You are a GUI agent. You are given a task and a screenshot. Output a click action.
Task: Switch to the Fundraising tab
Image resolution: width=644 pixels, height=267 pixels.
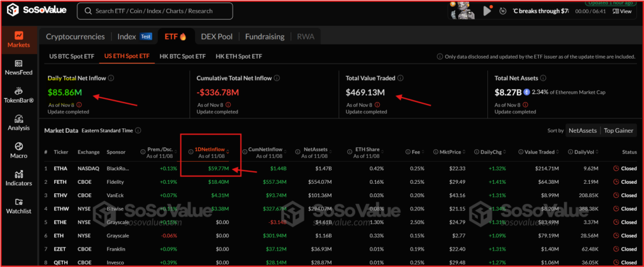pos(265,37)
